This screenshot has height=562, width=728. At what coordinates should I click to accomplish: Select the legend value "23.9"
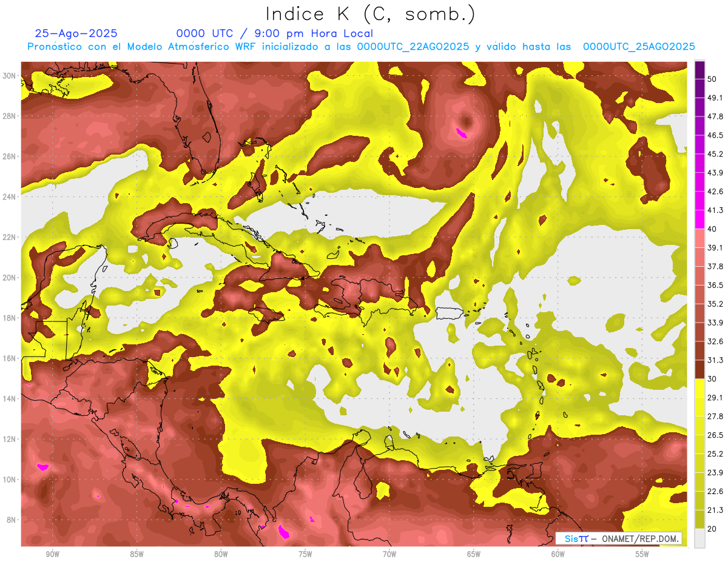pyautogui.click(x=715, y=473)
